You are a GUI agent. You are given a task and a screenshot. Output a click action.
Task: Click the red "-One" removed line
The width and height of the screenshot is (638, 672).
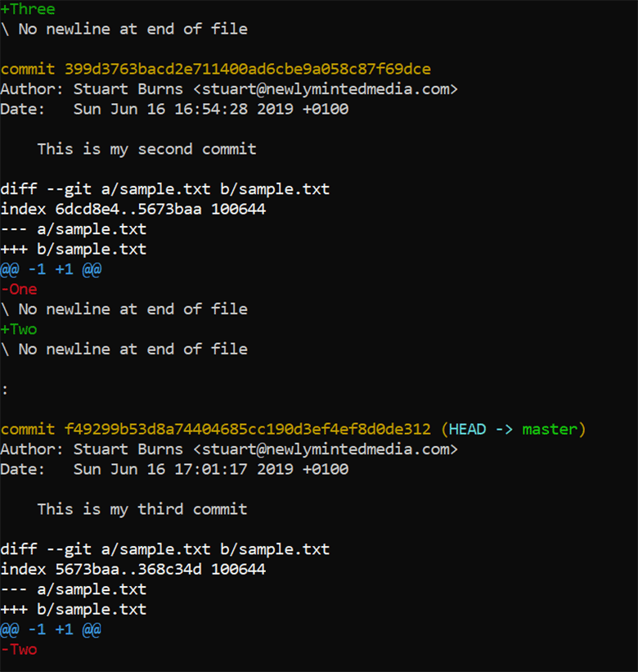(19, 289)
